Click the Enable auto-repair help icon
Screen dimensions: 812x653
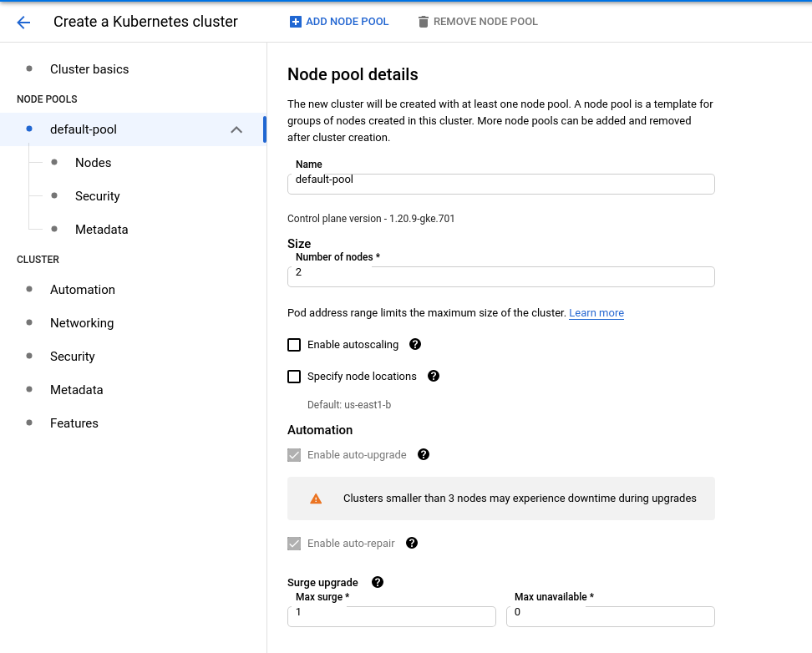[x=412, y=543]
